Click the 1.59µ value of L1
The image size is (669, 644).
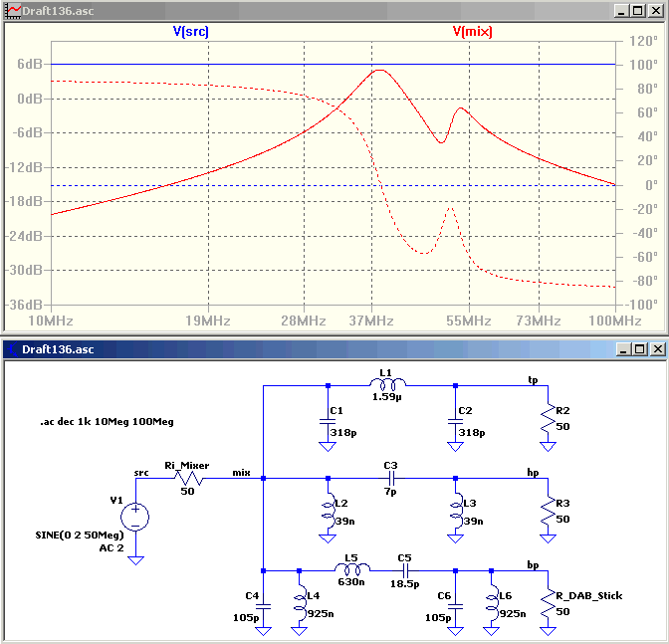(x=387, y=397)
